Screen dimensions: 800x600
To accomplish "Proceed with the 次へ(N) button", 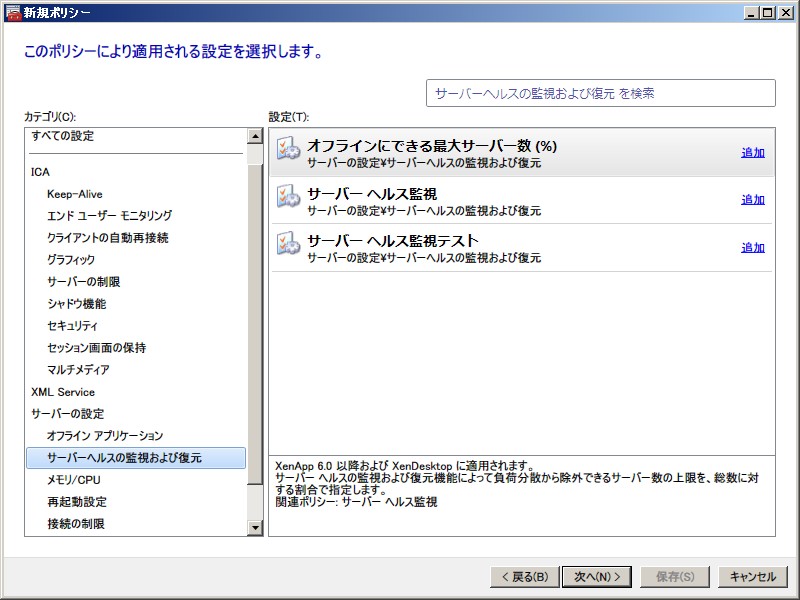I will click(x=597, y=577).
